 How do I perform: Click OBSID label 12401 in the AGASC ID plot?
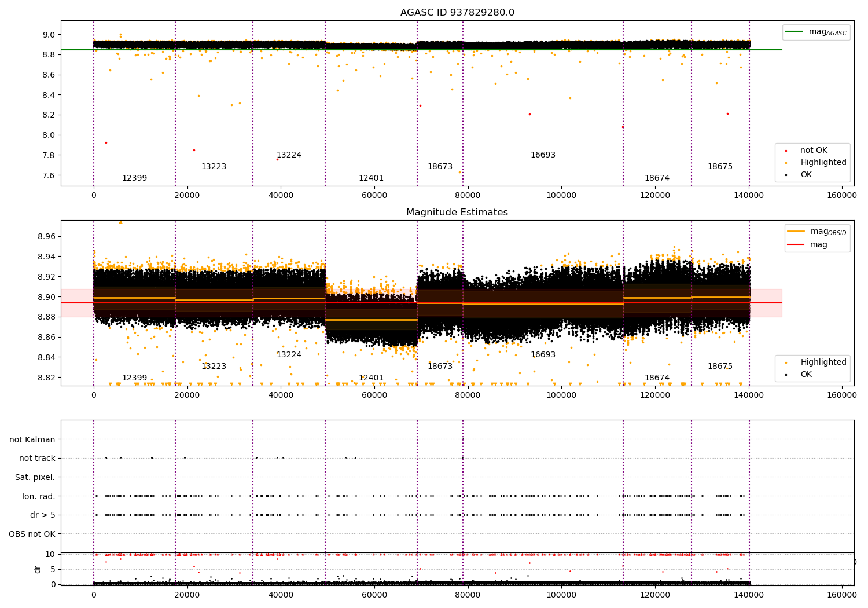coord(371,178)
